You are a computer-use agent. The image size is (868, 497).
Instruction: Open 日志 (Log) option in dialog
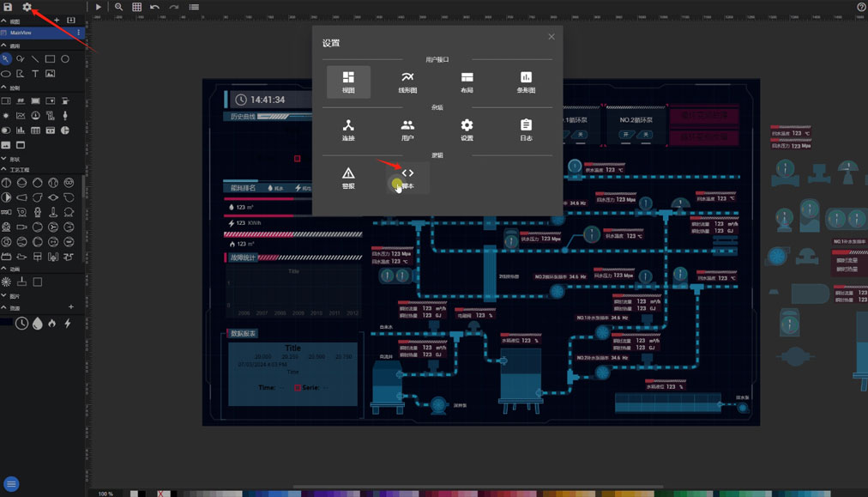(526, 130)
